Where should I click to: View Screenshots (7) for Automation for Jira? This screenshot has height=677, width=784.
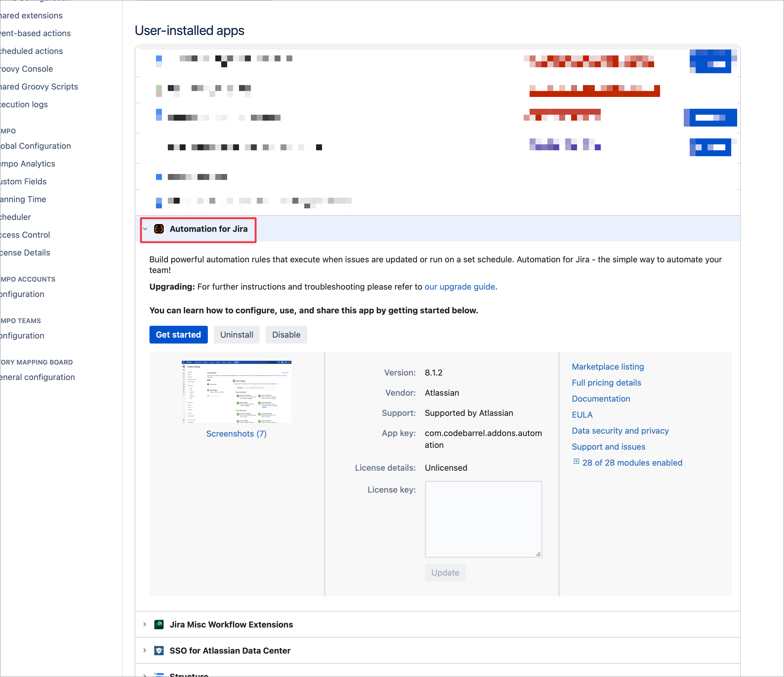(236, 433)
